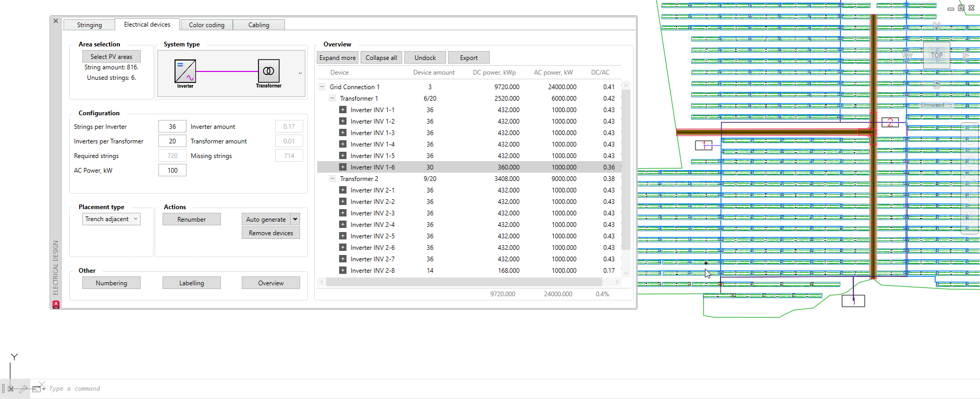
Task: Open the Auto generate dropdown arrow
Action: click(x=295, y=220)
